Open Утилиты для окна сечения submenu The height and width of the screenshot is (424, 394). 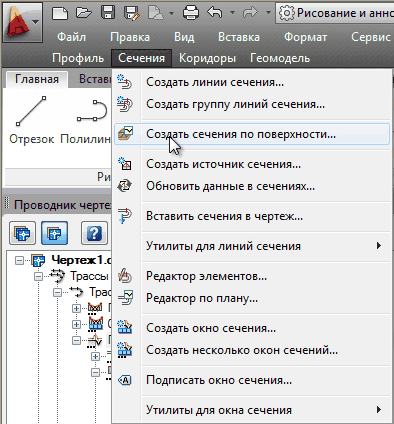(252, 410)
